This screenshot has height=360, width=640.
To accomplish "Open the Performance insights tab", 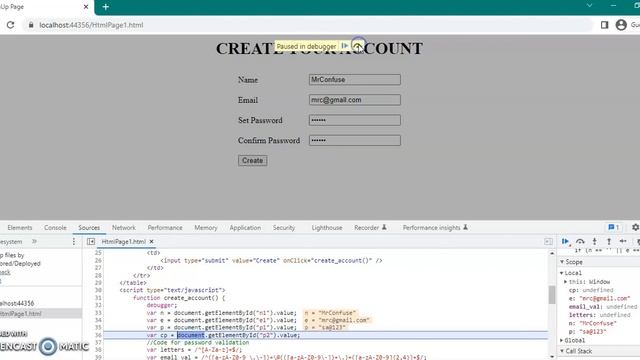I will 435,228.
